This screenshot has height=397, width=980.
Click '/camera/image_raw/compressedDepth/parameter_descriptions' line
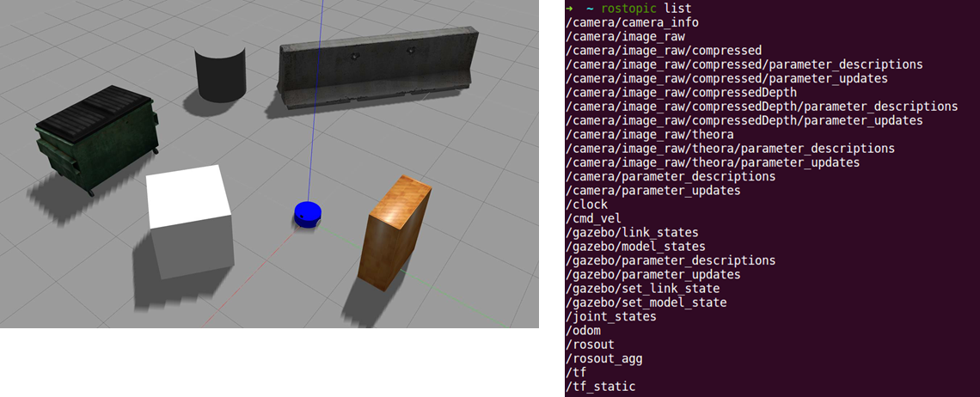click(x=762, y=107)
